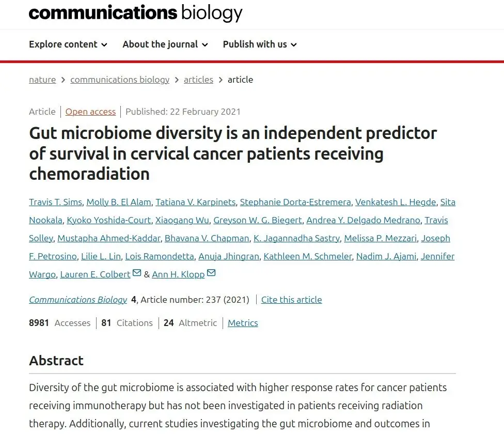This screenshot has height=434, width=504.
Task: Open author Joseph F. Petrosino details
Action: click(x=435, y=238)
